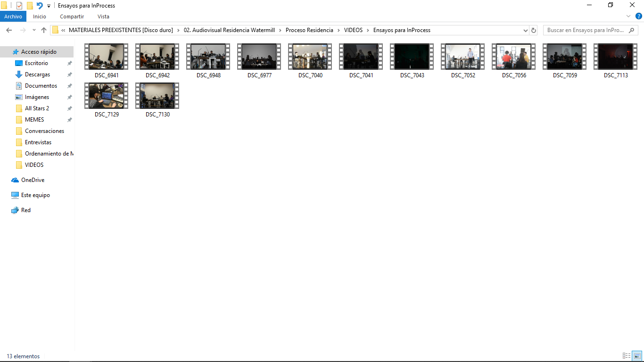Click the Undo arrow in title bar

40,6
